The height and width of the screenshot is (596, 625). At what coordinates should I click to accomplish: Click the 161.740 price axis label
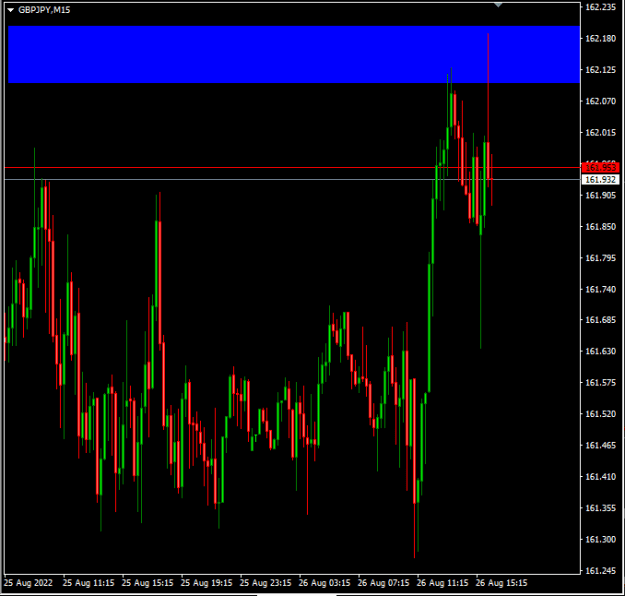[600, 289]
